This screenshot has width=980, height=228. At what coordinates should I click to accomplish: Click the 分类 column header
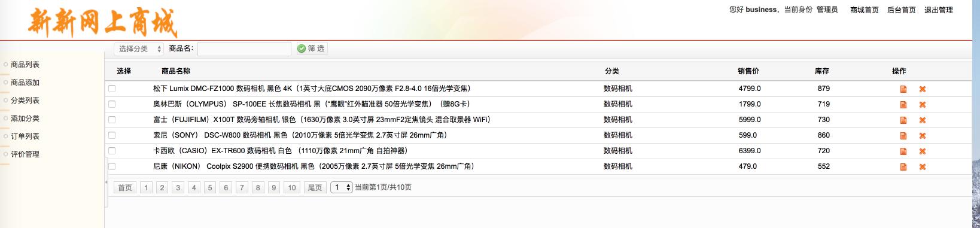point(612,71)
